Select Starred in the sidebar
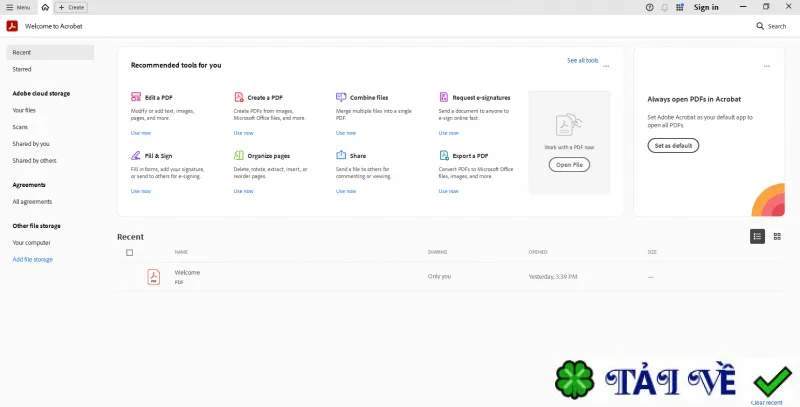This screenshot has width=800, height=407. click(22, 69)
